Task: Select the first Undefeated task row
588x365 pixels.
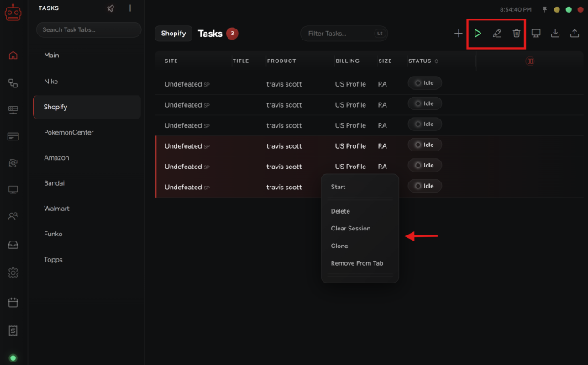Action: pyautogui.click(x=370, y=84)
